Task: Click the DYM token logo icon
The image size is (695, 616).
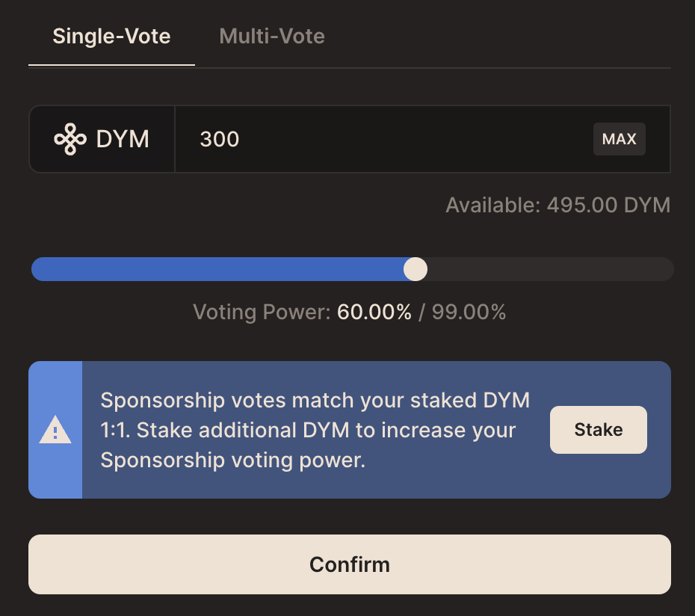Action: tap(70, 139)
